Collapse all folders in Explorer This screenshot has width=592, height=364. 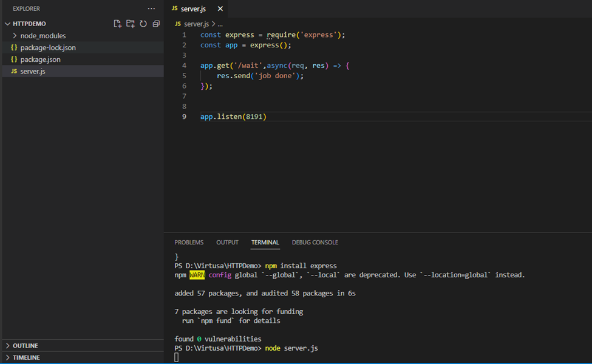pos(156,24)
